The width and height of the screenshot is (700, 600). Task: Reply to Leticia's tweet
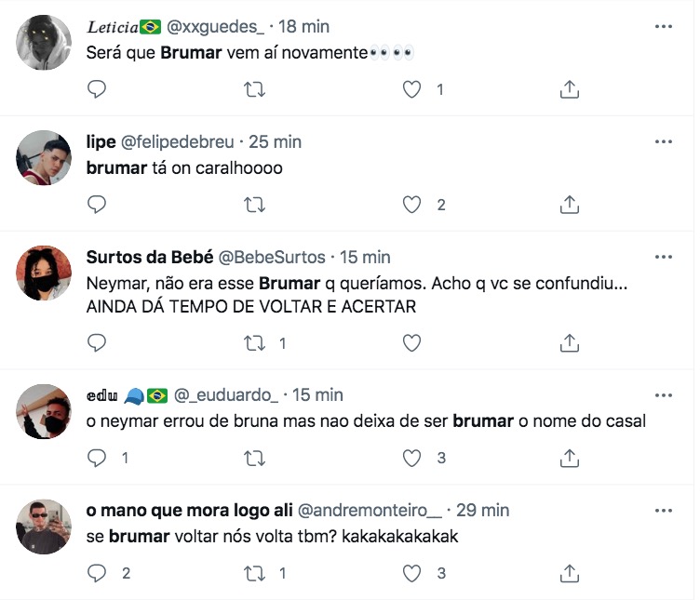tap(97, 89)
